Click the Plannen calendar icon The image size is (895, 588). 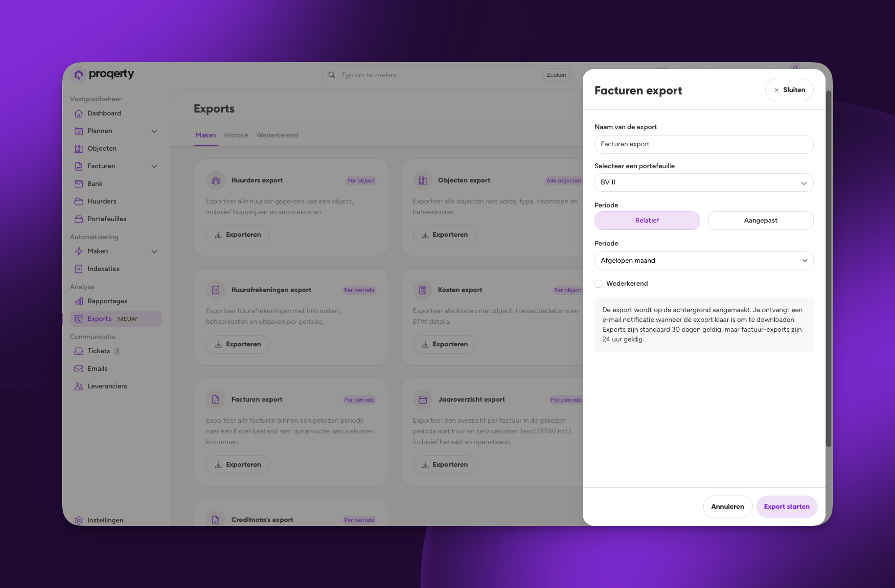(79, 131)
